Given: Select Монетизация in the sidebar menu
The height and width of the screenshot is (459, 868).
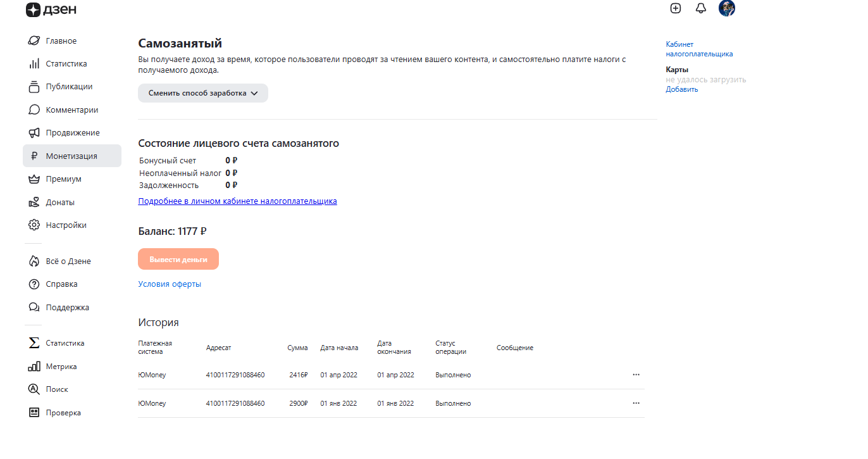Looking at the screenshot, I should pyautogui.click(x=71, y=156).
